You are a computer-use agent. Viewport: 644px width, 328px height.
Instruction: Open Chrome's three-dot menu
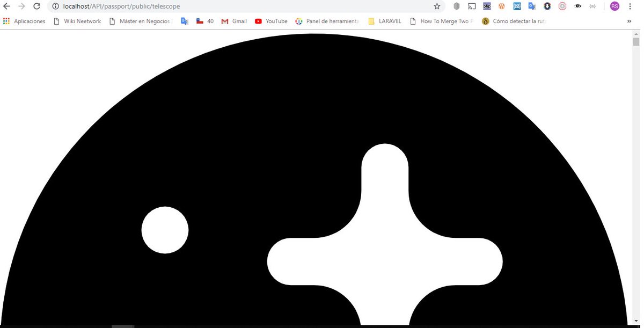(630, 6)
